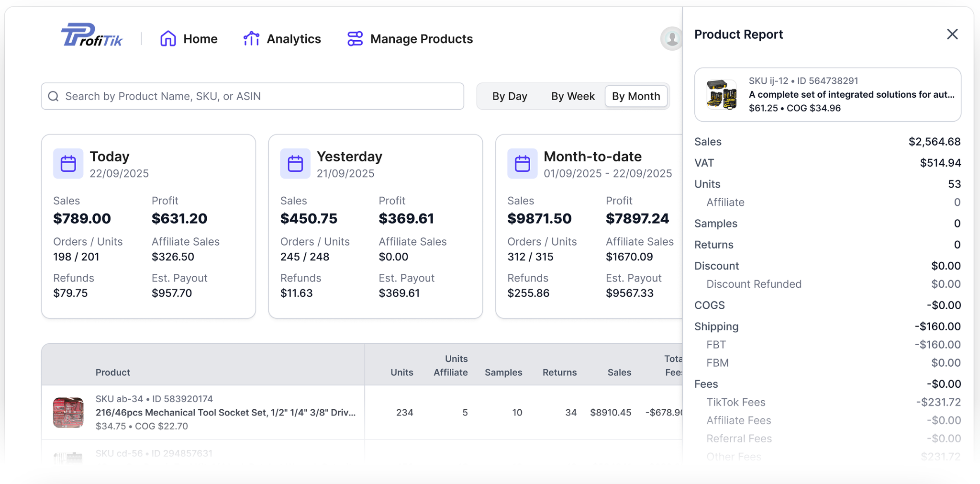Screen dimensions: 980x484
Task: Click the Mechanical Tool Socket Set thumbnail
Action: pos(68,412)
